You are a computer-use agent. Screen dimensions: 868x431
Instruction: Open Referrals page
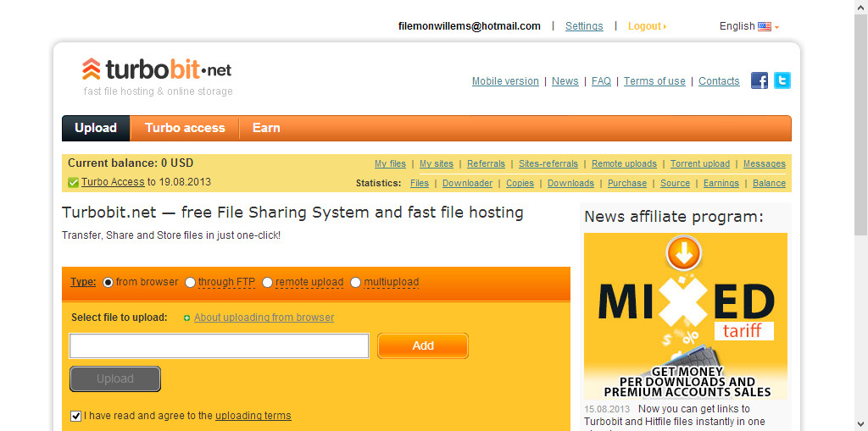[x=486, y=163]
